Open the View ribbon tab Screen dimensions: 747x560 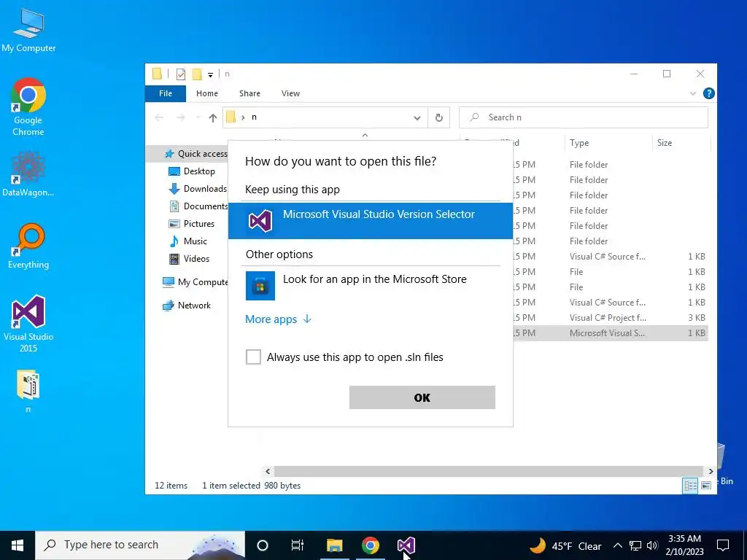tap(290, 93)
